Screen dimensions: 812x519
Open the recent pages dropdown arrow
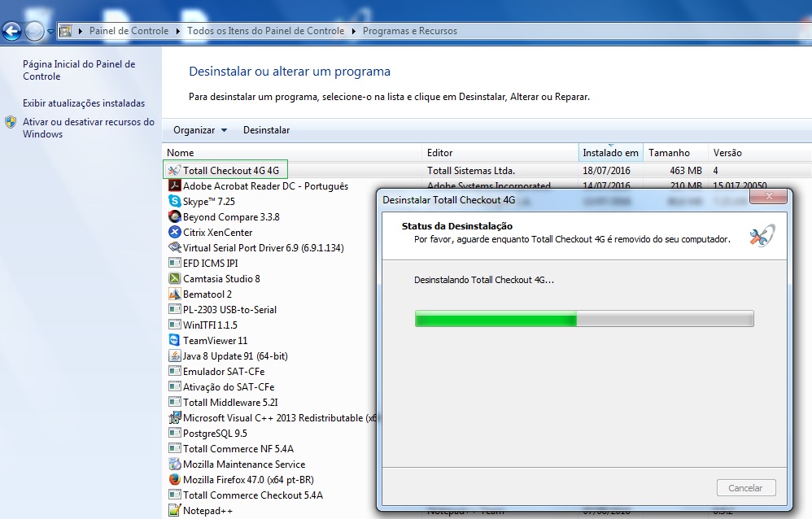click(50, 32)
